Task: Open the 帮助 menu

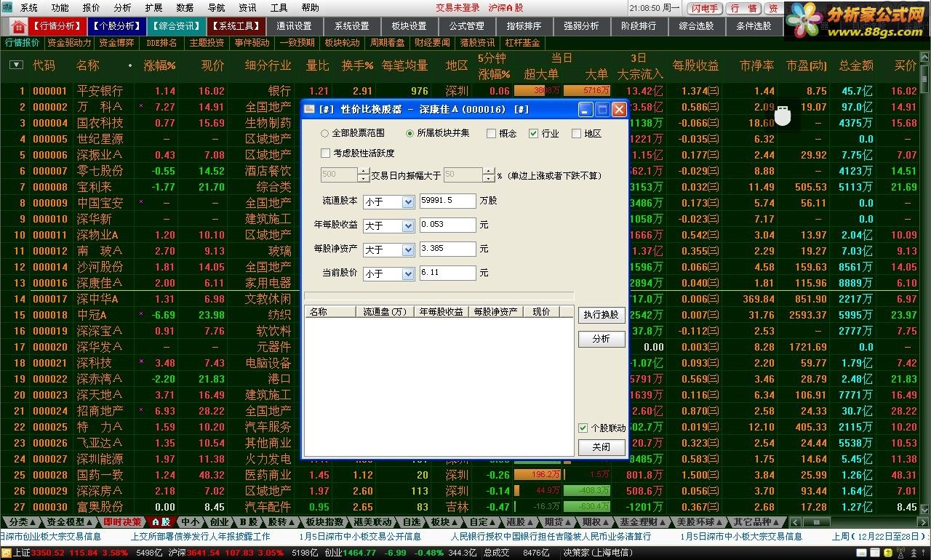Action: [x=310, y=8]
